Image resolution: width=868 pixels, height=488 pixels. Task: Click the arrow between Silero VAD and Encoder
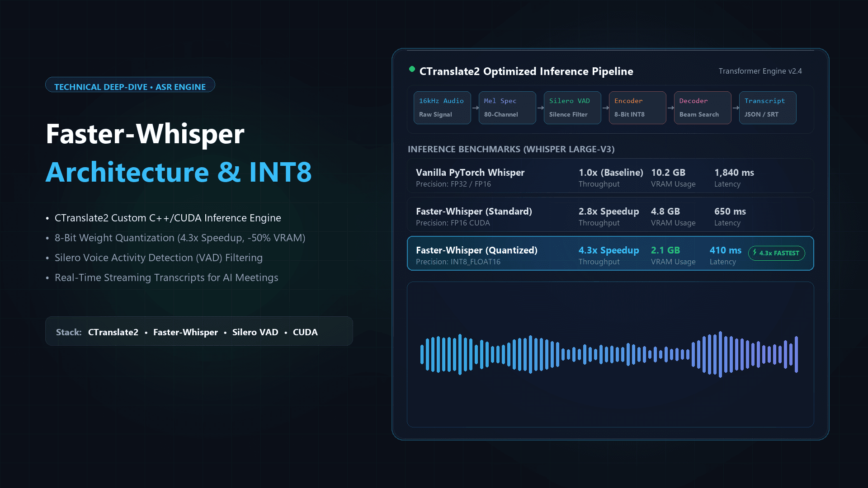click(x=605, y=108)
